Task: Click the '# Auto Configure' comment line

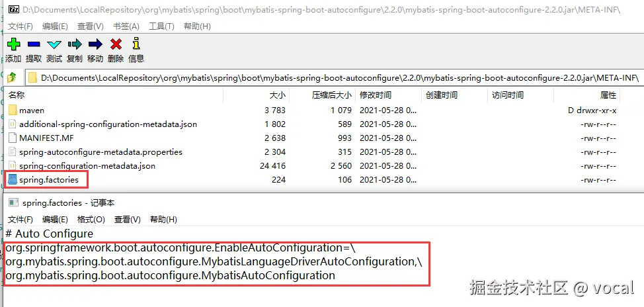Action: (50, 234)
